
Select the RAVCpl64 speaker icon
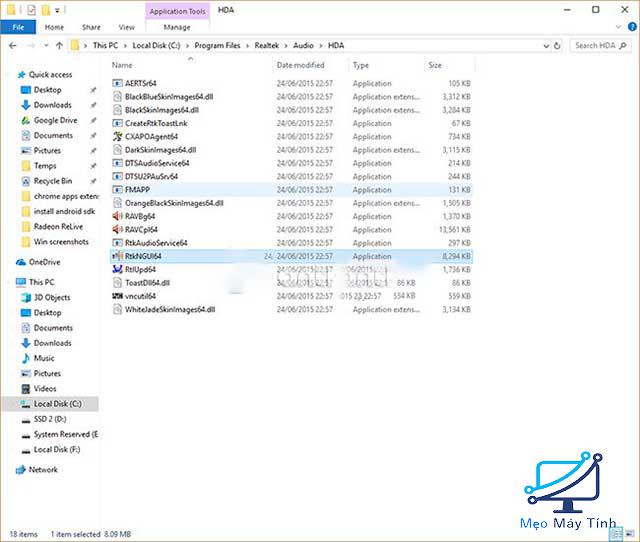pyautogui.click(x=118, y=230)
